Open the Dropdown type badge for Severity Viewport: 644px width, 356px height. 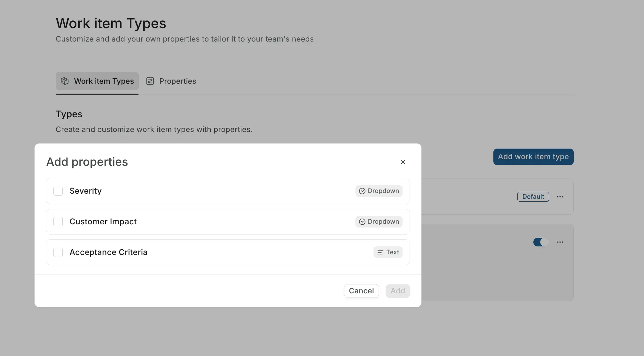click(x=379, y=191)
